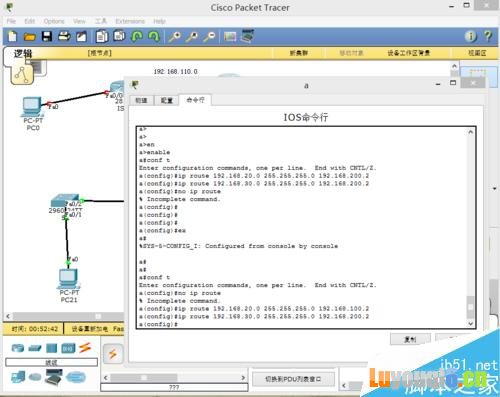Screen dimensions: 500x397
Task: Open the Extensions menu
Action: (x=130, y=21)
